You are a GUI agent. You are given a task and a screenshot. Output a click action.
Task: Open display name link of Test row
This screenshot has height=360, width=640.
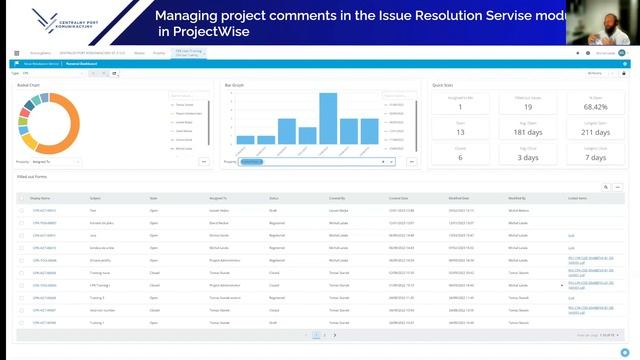(44, 211)
